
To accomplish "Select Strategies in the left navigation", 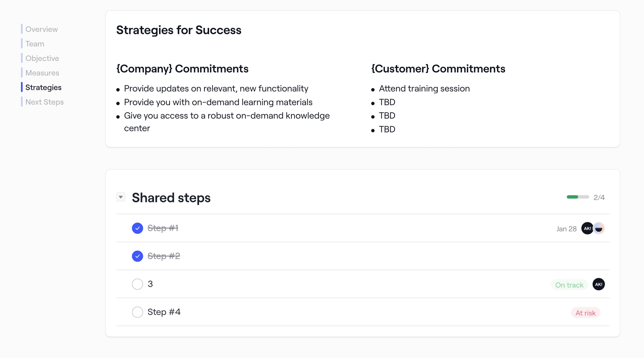I will (x=43, y=87).
